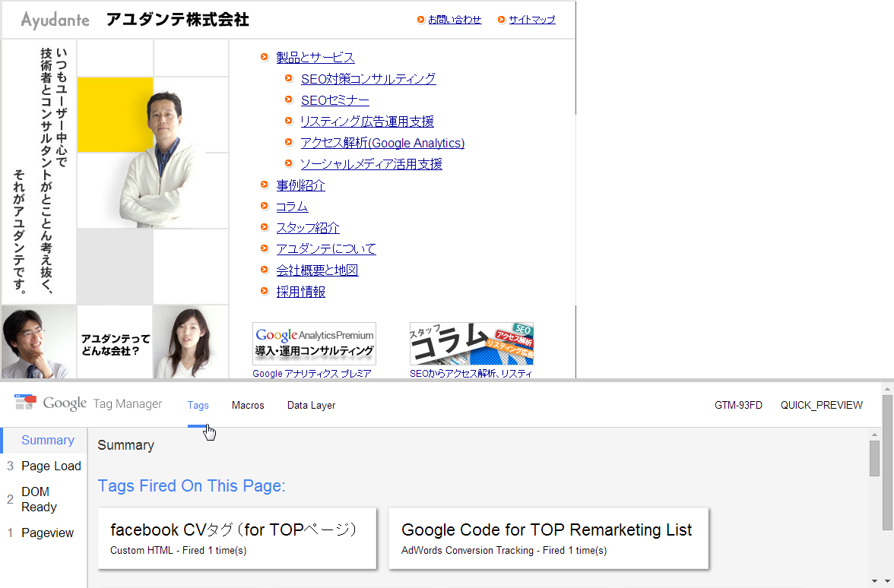Click the SEOからアクセス解析 caption link
The width and height of the screenshot is (894, 588).
471,373
